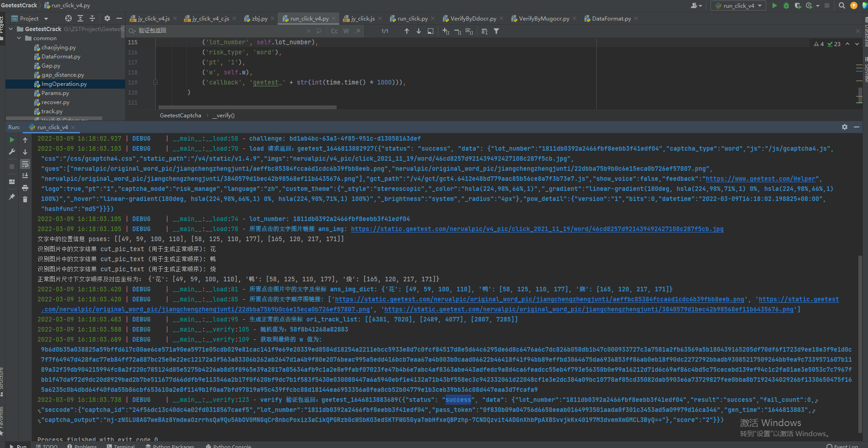Click _verify() breadcrumb
The width and height of the screenshot is (868, 448).
pos(223,116)
